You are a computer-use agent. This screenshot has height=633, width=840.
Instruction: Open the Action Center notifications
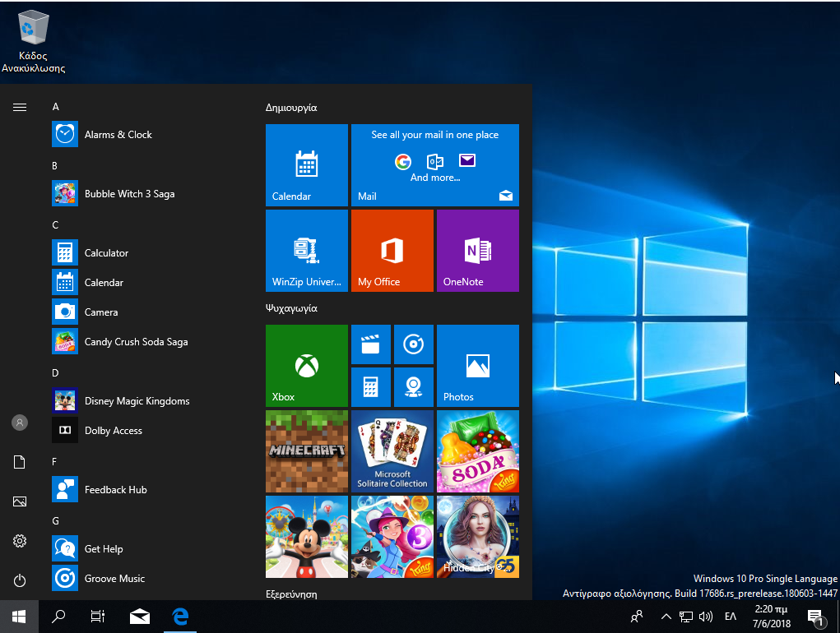815,617
